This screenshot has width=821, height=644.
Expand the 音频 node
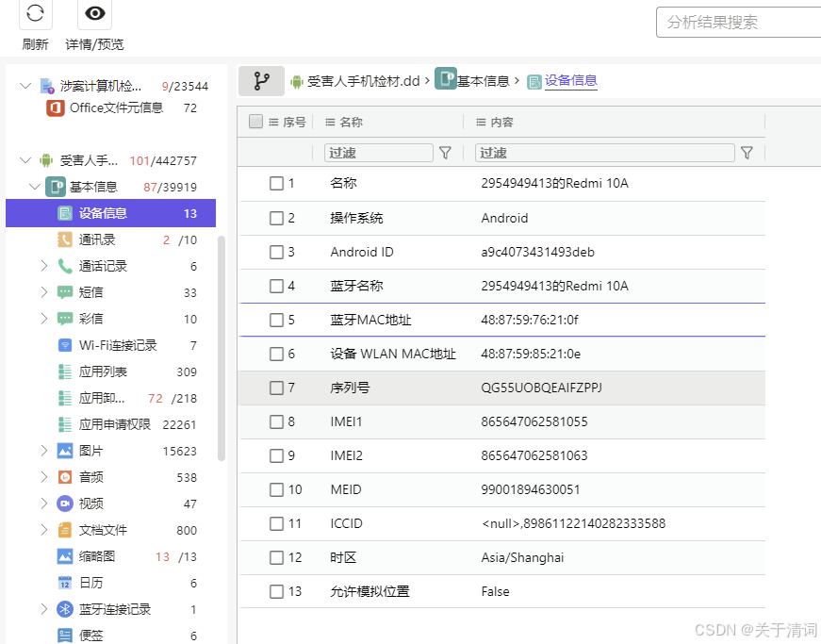point(44,477)
